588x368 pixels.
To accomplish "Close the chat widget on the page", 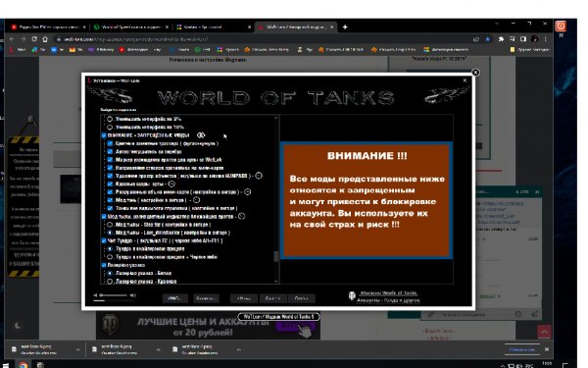I will coord(537,192).
